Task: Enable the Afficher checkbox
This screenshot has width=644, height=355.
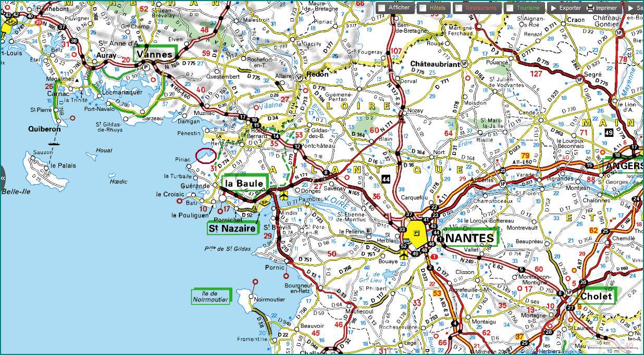Action: click(382, 8)
